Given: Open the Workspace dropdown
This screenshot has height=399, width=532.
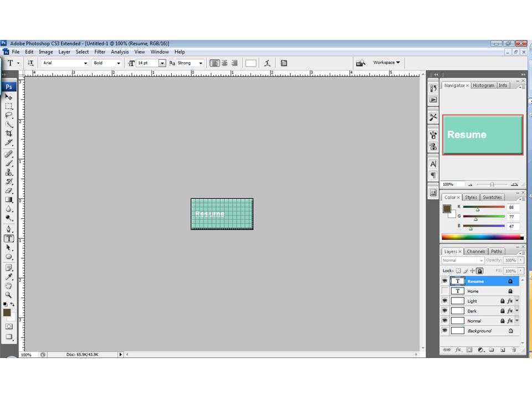Looking at the screenshot, I should click(x=386, y=63).
